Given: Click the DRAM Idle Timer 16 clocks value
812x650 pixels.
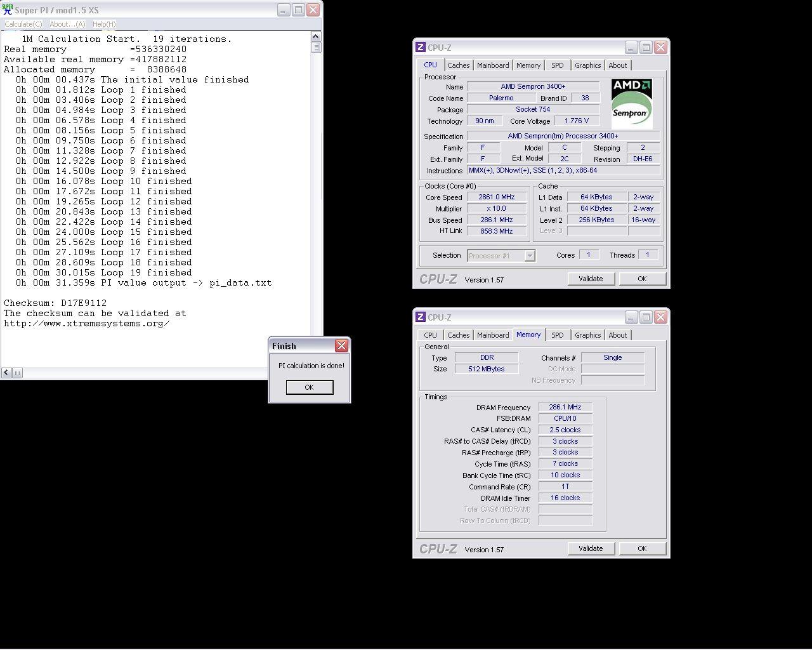Looking at the screenshot, I should click(565, 498).
